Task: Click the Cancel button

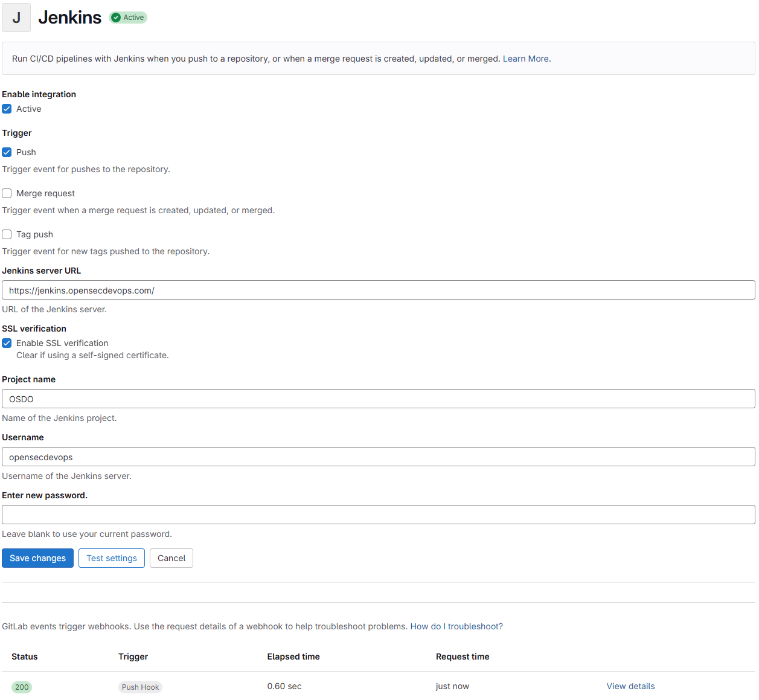Action: pos(171,558)
